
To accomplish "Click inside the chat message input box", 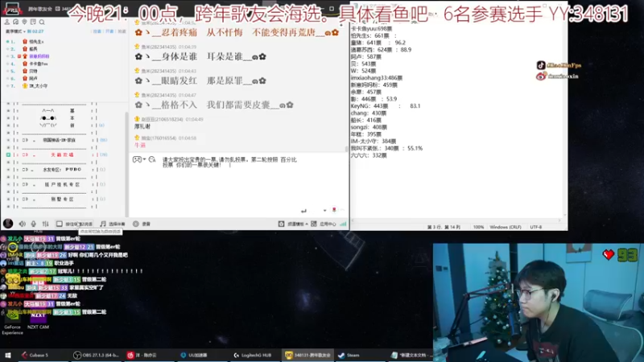I will [238, 185].
